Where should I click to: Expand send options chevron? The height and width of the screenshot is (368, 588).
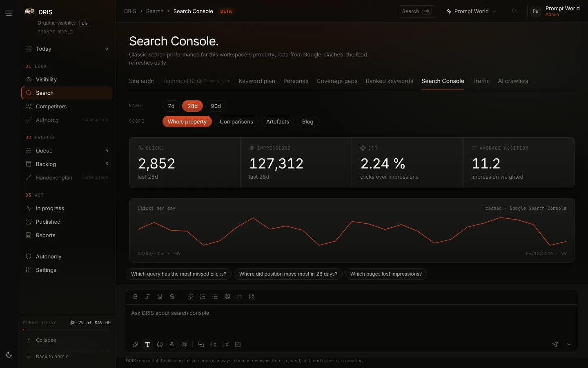coord(569,345)
